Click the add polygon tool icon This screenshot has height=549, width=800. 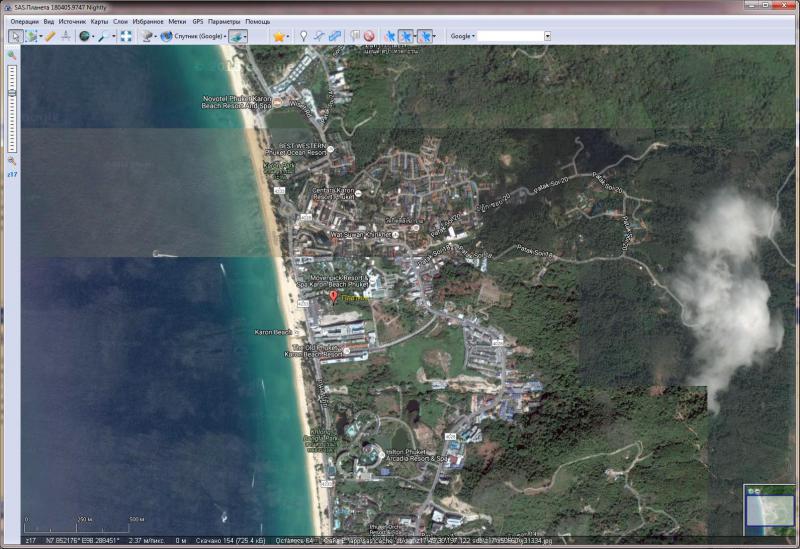tap(334, 36)
